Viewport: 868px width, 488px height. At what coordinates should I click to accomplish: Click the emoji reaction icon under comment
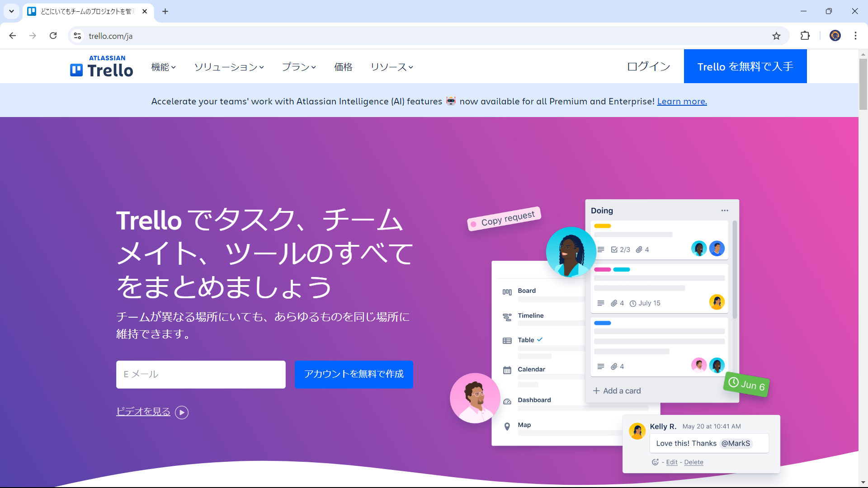[x=655, y=462]
